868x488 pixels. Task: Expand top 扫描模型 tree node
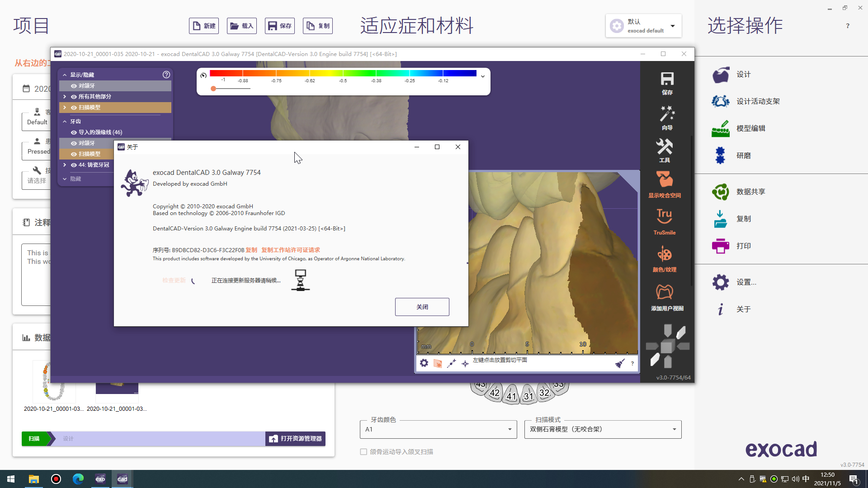coord(65,108)
